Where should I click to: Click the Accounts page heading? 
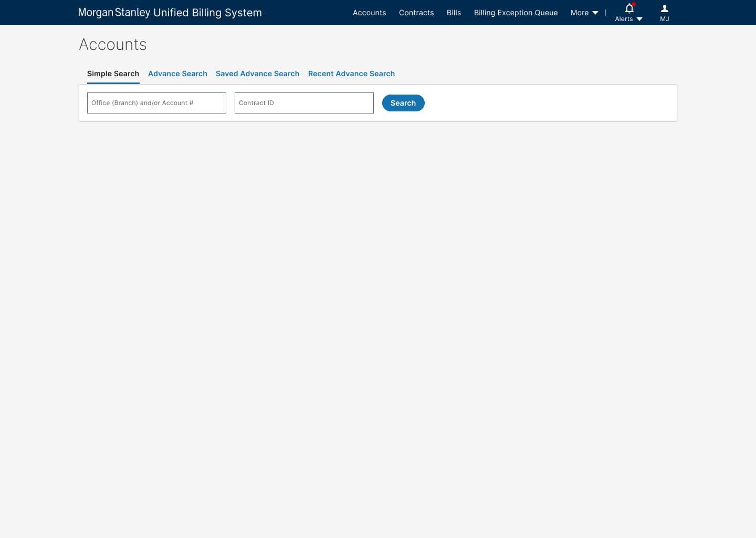point(113,45)
